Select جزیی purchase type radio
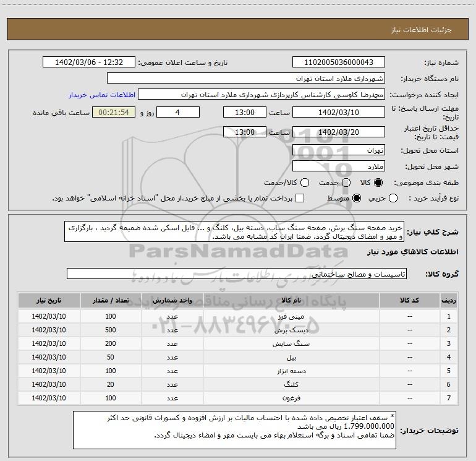Viewport: 476px width, 461px height. pos(393,198)
